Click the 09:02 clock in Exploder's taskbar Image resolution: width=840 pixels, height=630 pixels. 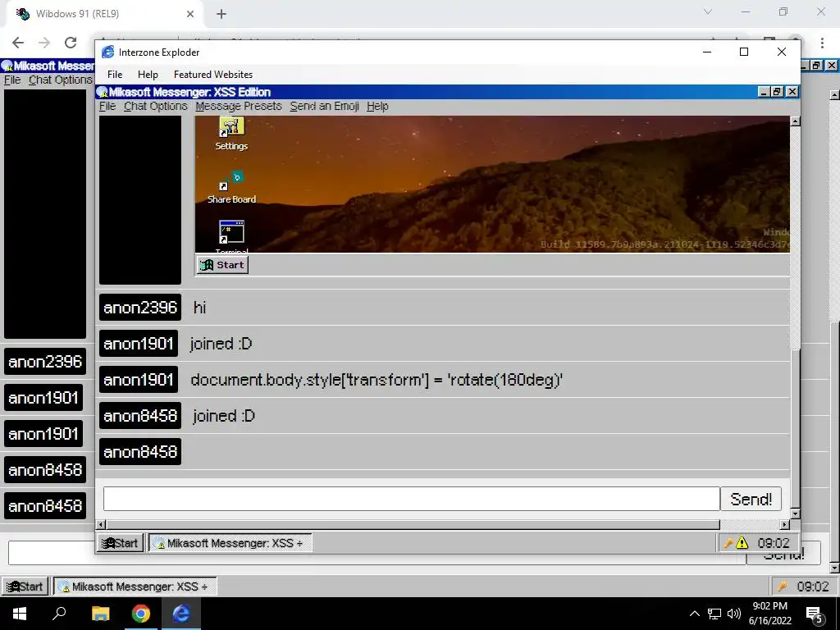coord(773,543)
